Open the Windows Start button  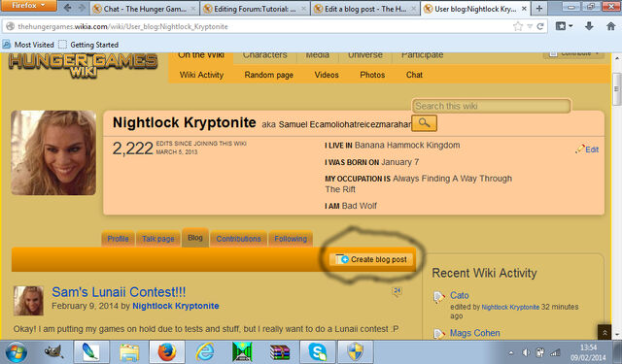(x=16, y=351)
